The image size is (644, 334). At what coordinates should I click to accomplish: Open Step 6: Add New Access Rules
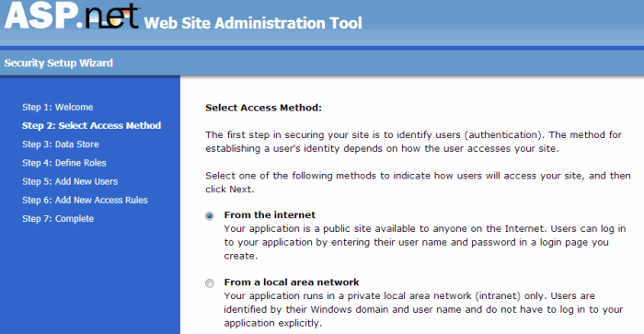click(x=85, y=200)
